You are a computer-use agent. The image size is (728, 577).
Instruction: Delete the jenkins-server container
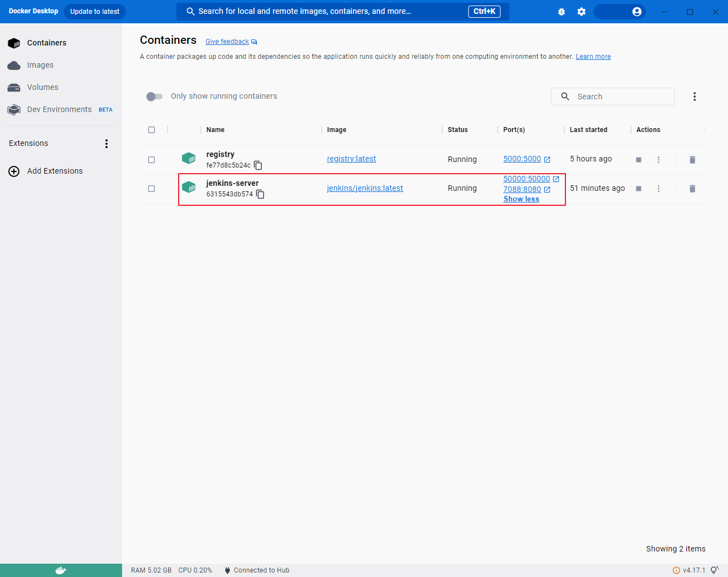coord(692,189)
